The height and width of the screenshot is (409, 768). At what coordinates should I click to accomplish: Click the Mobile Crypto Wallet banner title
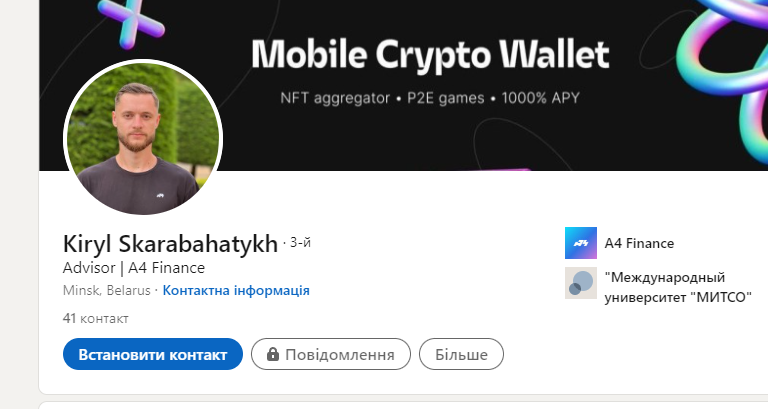(x=431, y=54)
